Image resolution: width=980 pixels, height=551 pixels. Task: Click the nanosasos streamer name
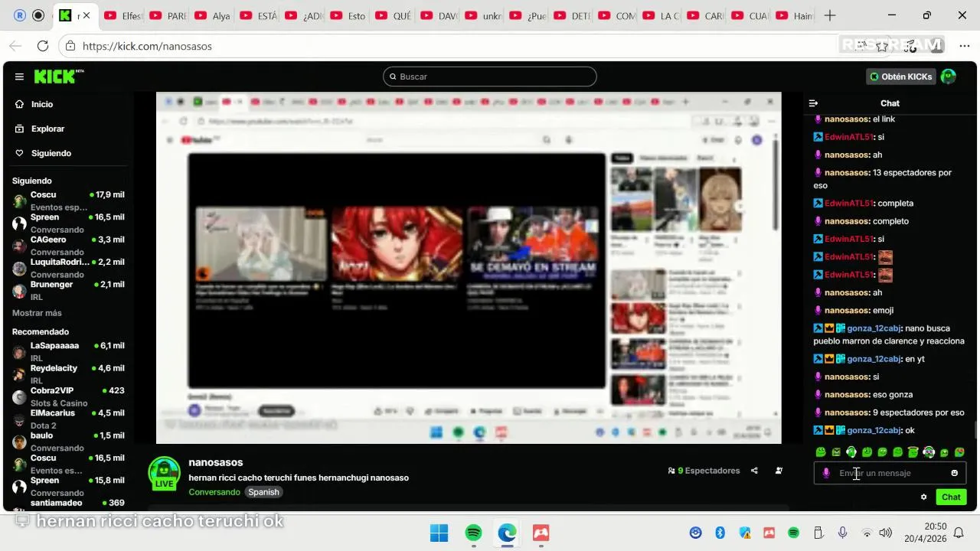(216, 462)
